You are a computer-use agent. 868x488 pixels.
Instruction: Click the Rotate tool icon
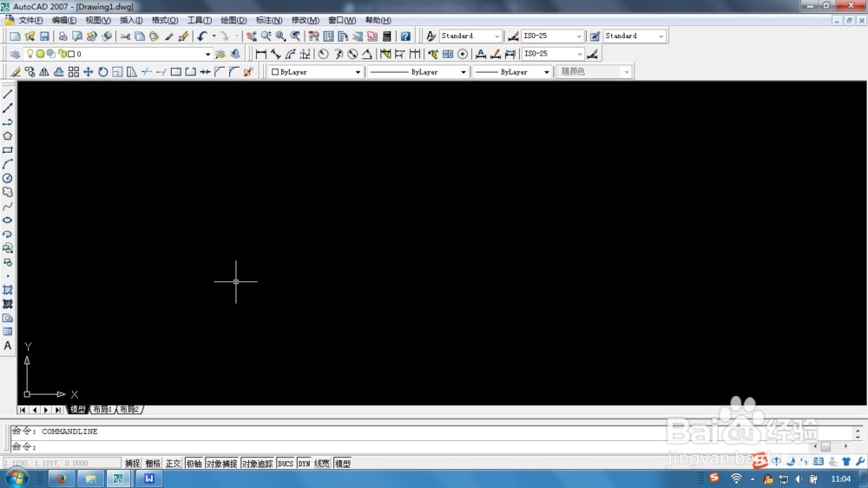tap(103, 72)
